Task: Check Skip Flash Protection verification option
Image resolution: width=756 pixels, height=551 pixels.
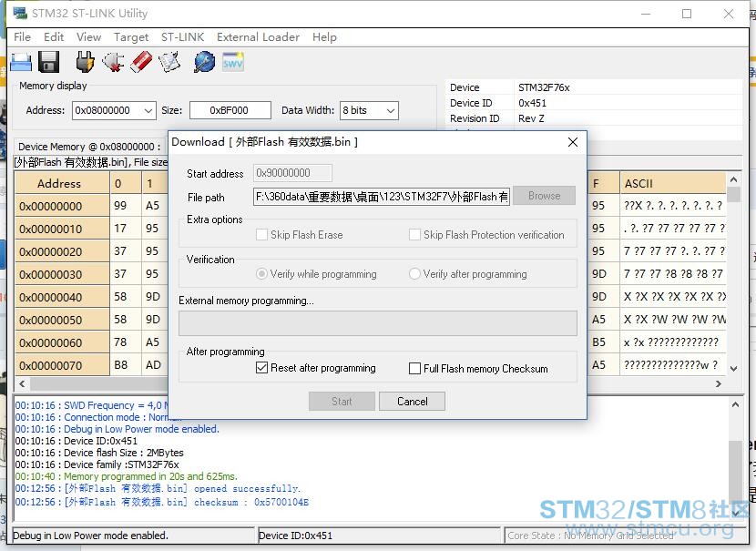Action: [x=414, y=235]
